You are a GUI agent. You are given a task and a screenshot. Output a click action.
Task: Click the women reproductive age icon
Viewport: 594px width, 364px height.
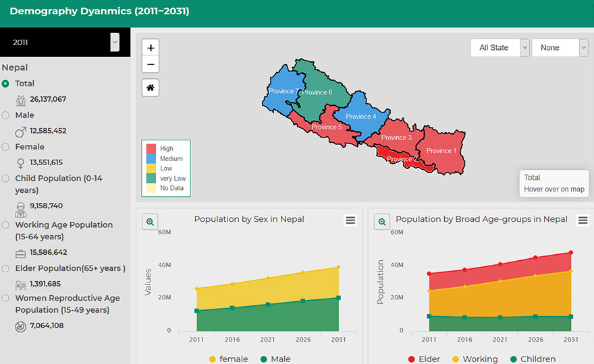(20, 326)
